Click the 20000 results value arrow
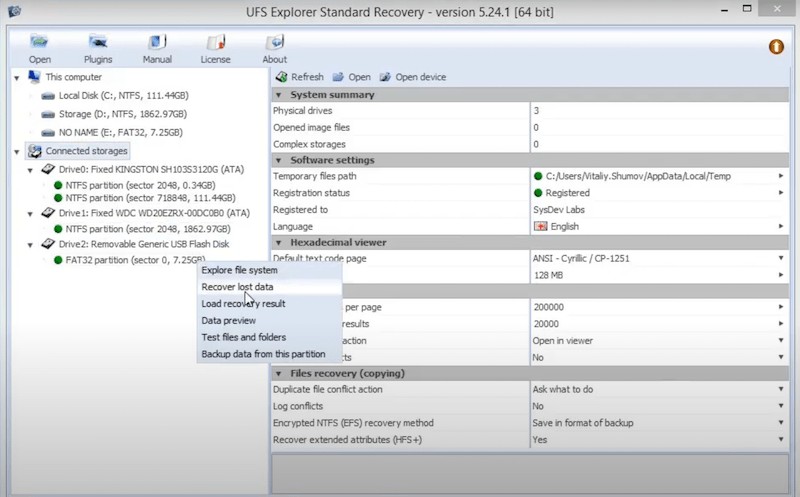Viewport: 800px width, 497px height. 781,324
